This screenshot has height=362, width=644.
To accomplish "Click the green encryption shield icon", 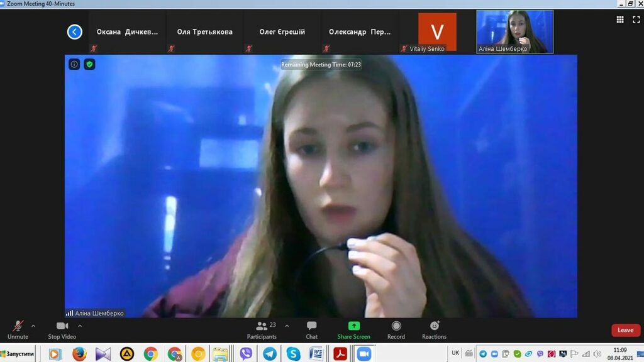I will pyautogui.click(x=89, y=64).
